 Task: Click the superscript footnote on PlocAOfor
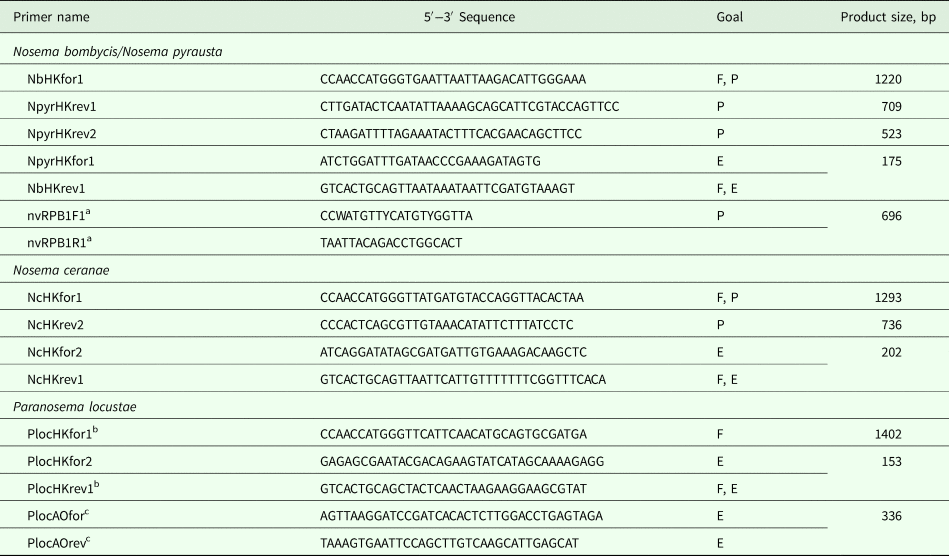coord(88,512)
